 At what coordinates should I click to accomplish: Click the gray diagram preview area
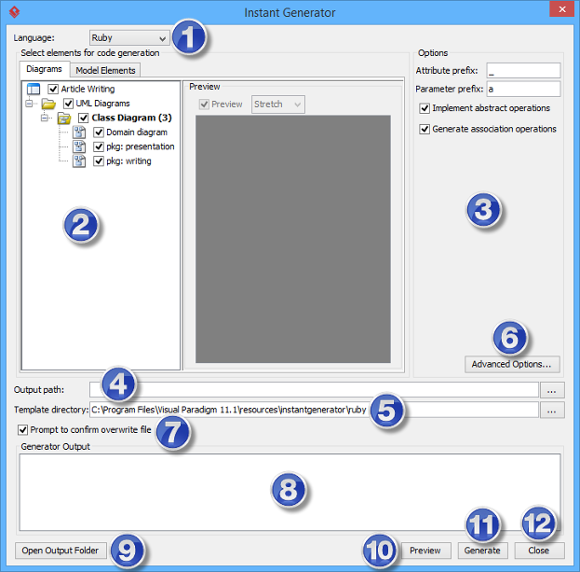(x=293, y=239)
